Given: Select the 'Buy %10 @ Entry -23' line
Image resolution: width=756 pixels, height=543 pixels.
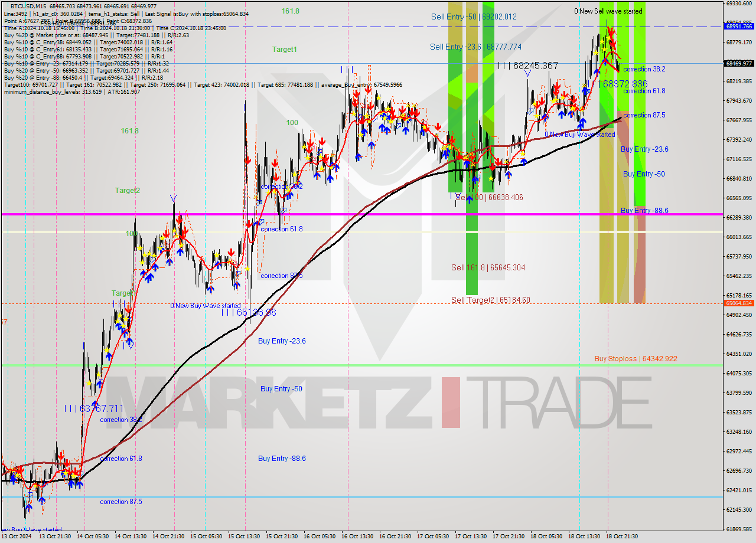Looking at the screenshot, I should click(86, 64).
